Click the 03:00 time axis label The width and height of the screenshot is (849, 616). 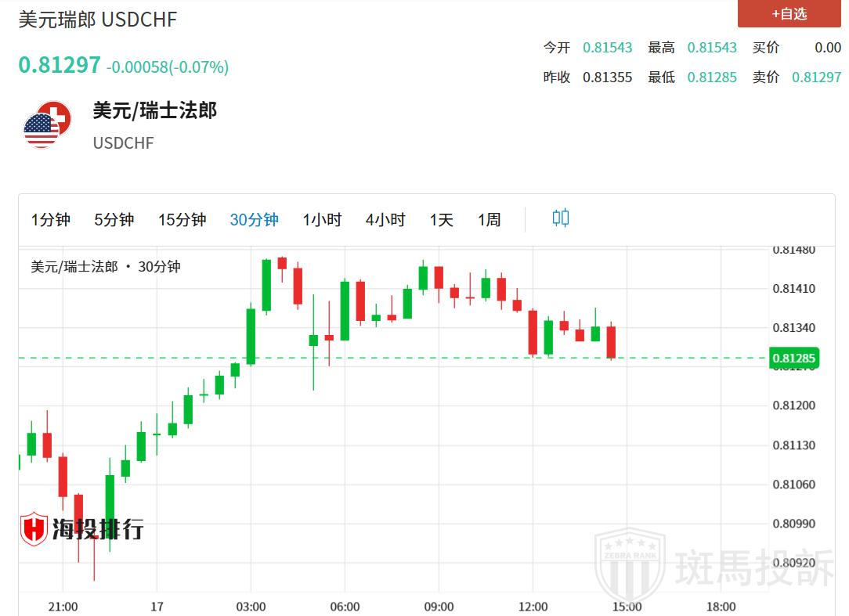[251, 607]
